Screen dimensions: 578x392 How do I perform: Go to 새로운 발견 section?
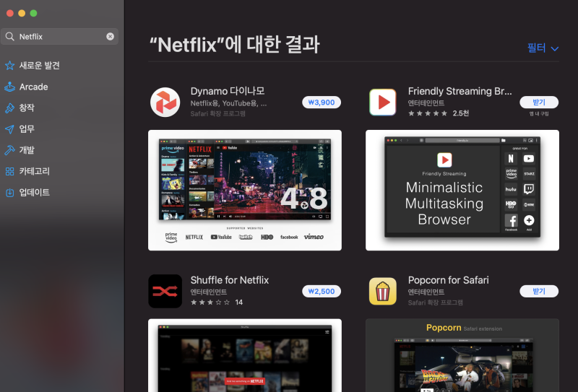click(x=40, y=66)
